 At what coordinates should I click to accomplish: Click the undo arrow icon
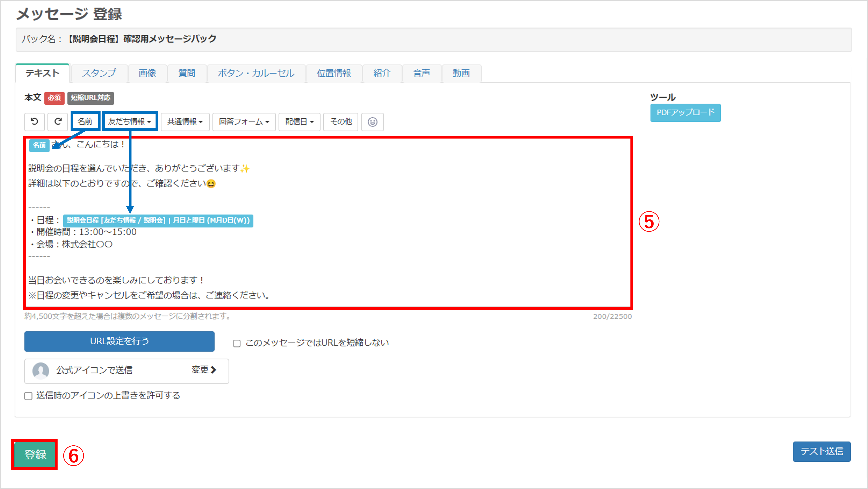pos(34,121)
